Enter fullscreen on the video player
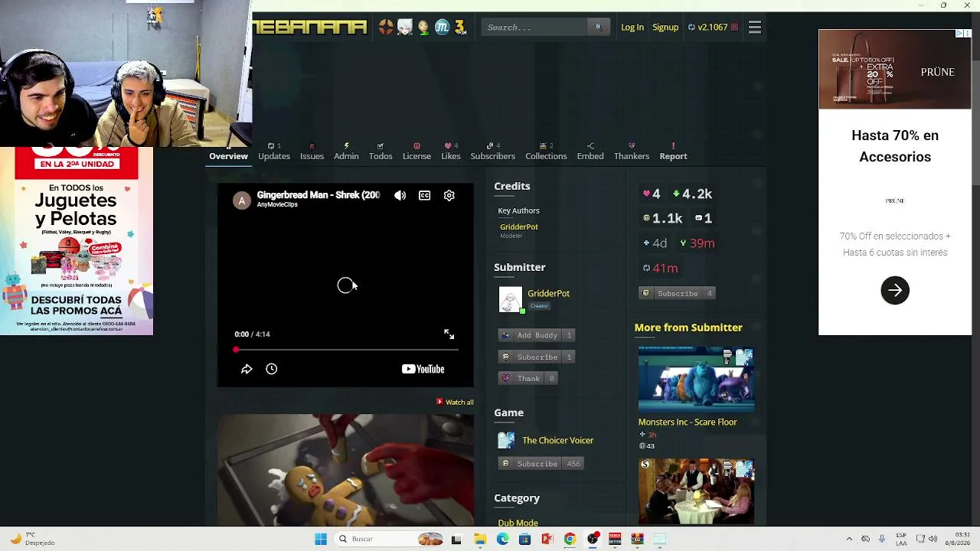 pos(449,334)
